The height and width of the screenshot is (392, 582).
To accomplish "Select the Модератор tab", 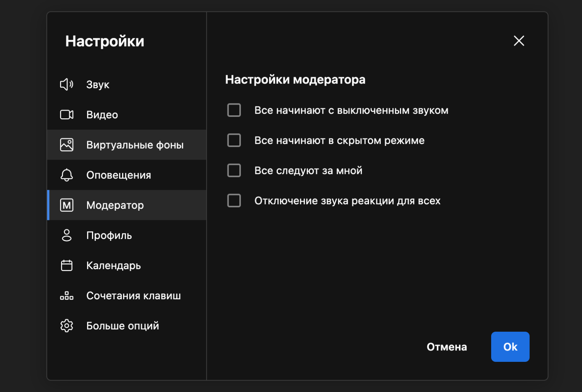I will [127, 205].
